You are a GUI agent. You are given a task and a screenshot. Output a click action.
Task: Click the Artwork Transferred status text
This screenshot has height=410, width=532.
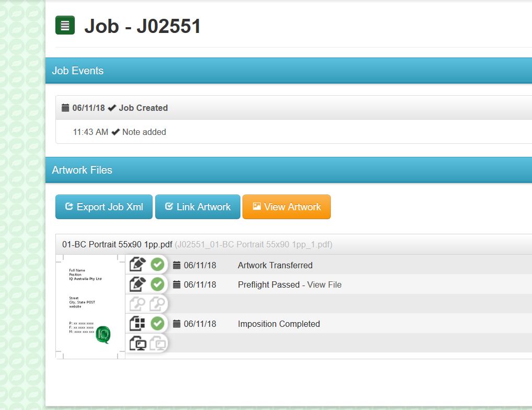[x=275, y=266]
